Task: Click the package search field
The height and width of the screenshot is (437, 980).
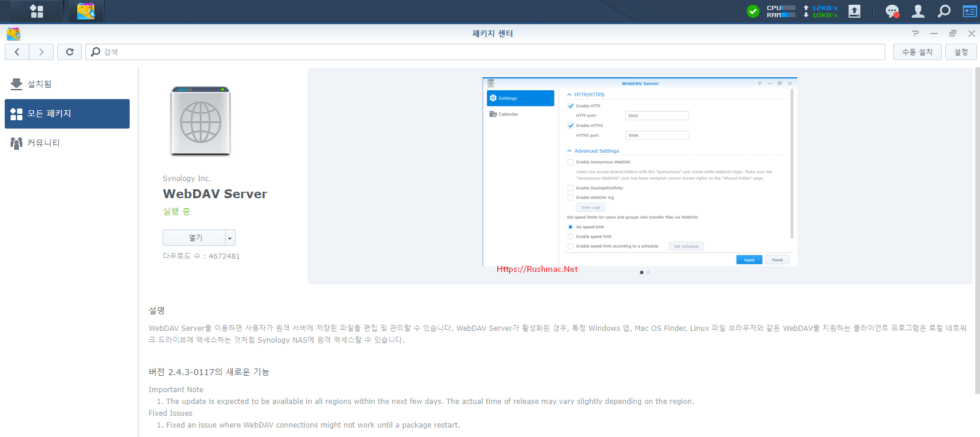Action: click(485, 52)
